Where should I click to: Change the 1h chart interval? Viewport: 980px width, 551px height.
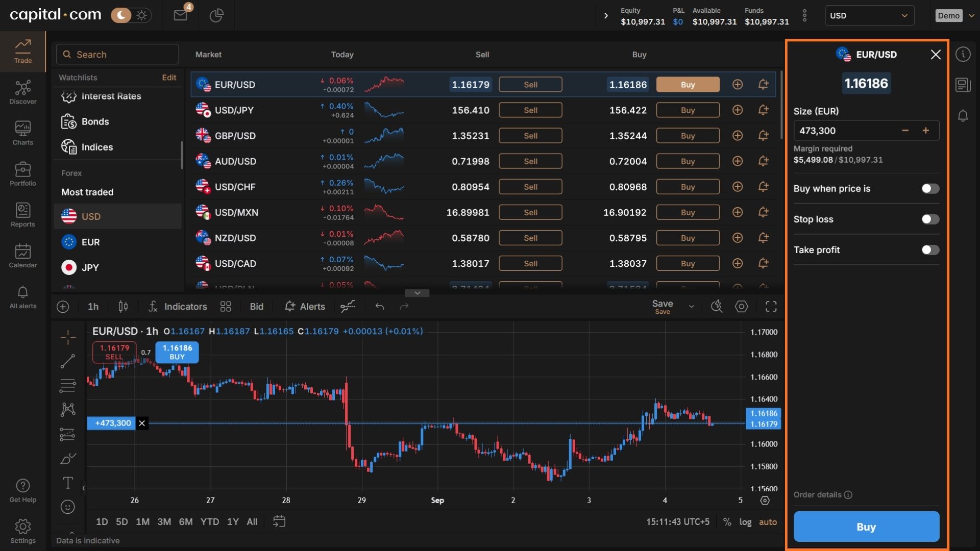pyautogui.click(x=93, y=307)
